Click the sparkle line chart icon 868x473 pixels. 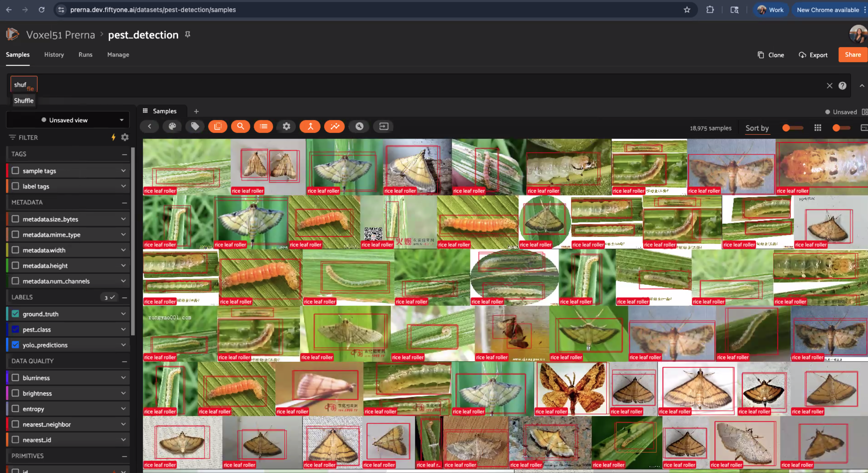(334, 126)
